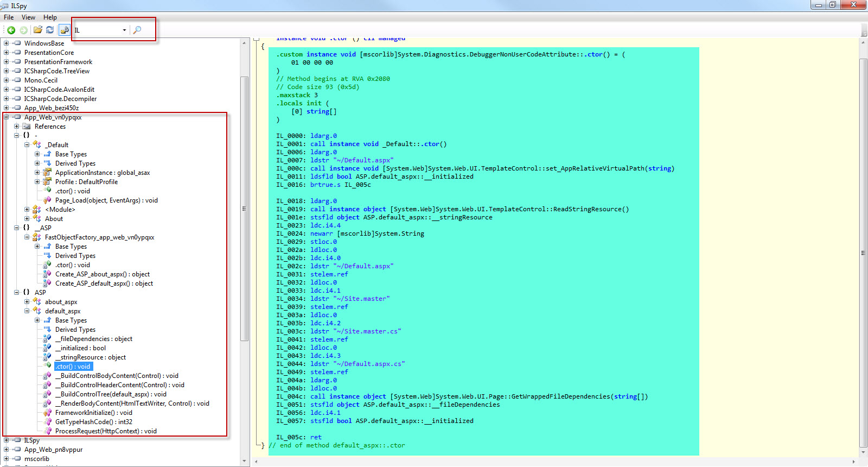Open an assembly with the folder icon

coord(37,30)
